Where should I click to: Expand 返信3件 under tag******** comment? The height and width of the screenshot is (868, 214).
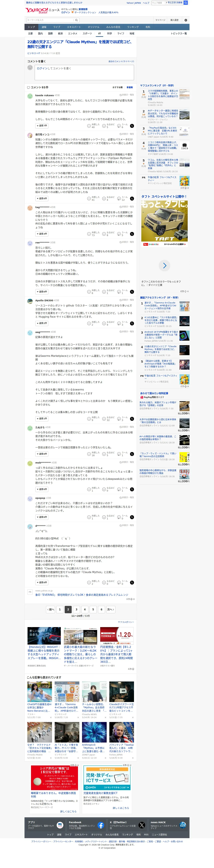[42, 234]
